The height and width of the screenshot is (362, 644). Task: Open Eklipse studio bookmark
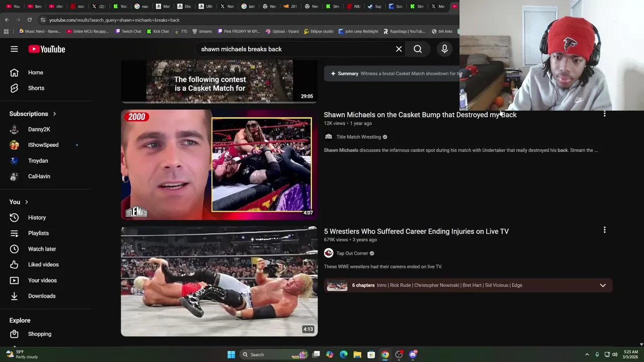(x=318, y=31)
